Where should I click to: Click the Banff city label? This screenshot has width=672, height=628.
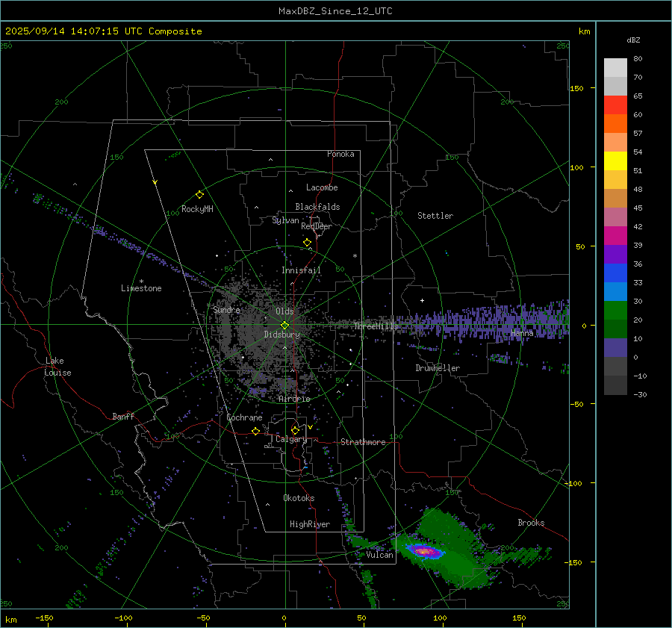(x=123, y=416)
